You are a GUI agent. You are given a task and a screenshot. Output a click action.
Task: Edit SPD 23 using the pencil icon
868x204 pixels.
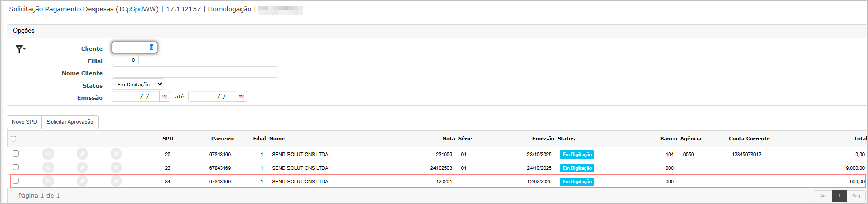point(82,168)
